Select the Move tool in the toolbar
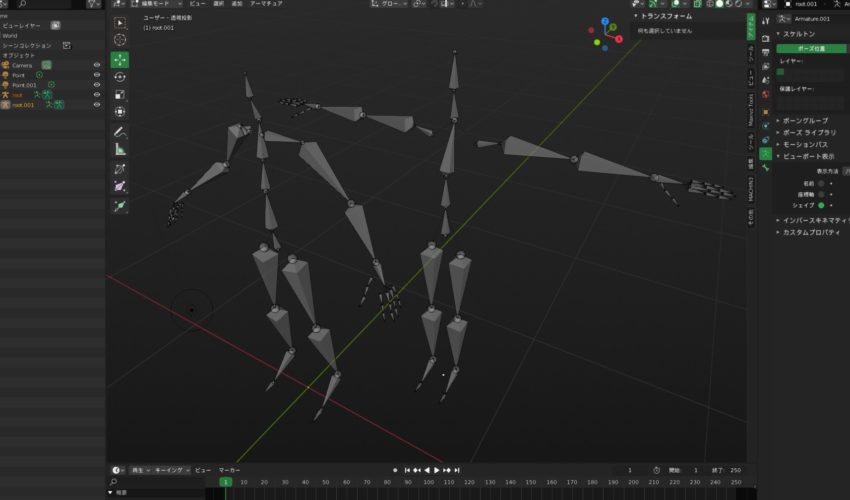This screenshot has height=500, width=850. coord(120,59)
